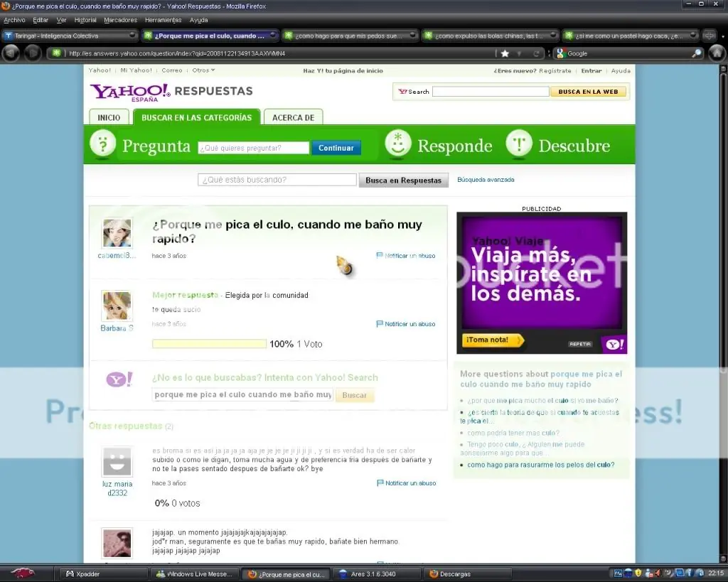Click the Búsqueda avanzada link

(x=486, y=180)
